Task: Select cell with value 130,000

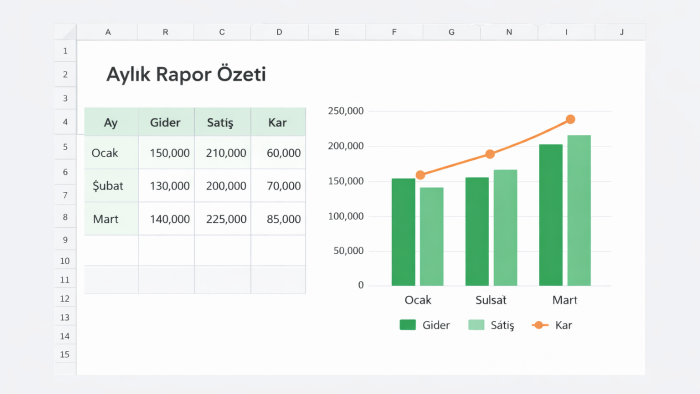Action: pos(166,186)
